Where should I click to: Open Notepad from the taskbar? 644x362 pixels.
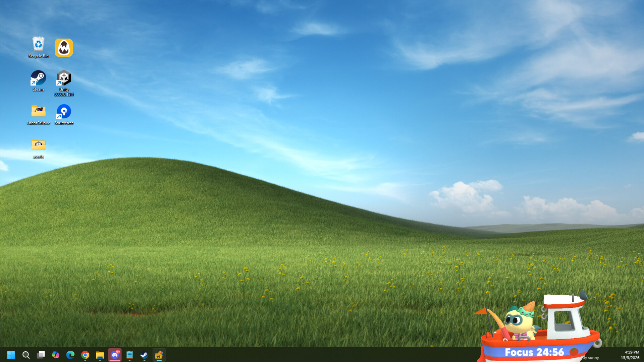coord(129,355)
